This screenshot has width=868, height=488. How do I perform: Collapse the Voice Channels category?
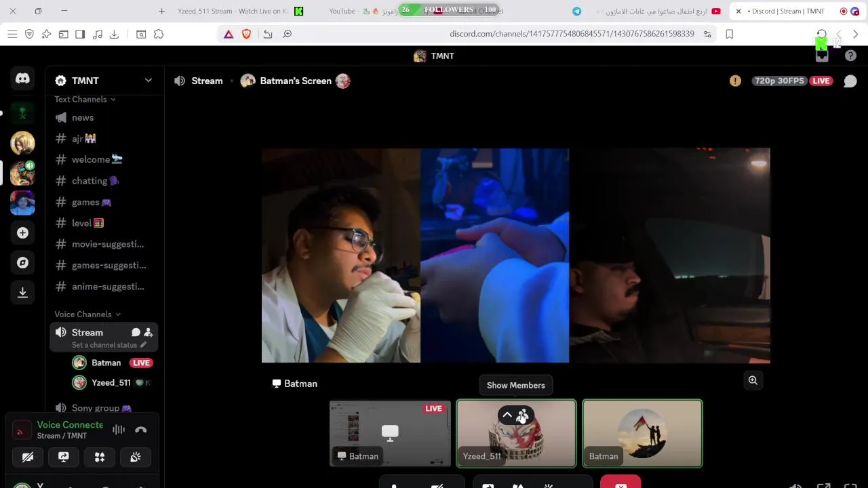point(87,314)
